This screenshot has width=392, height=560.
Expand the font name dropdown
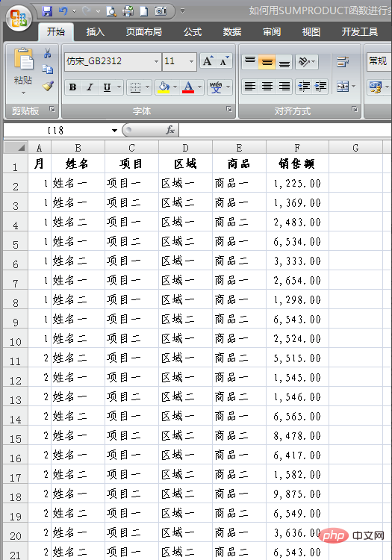[156, 61]
